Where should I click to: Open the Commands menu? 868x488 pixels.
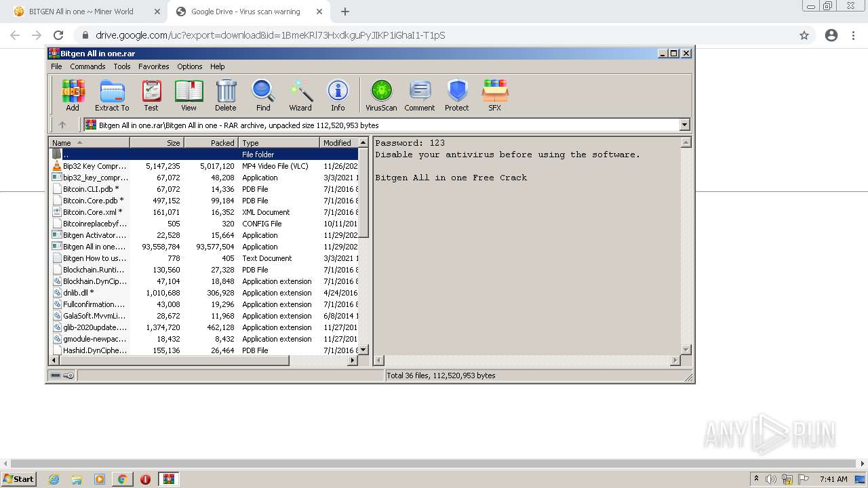coord(87,66)
